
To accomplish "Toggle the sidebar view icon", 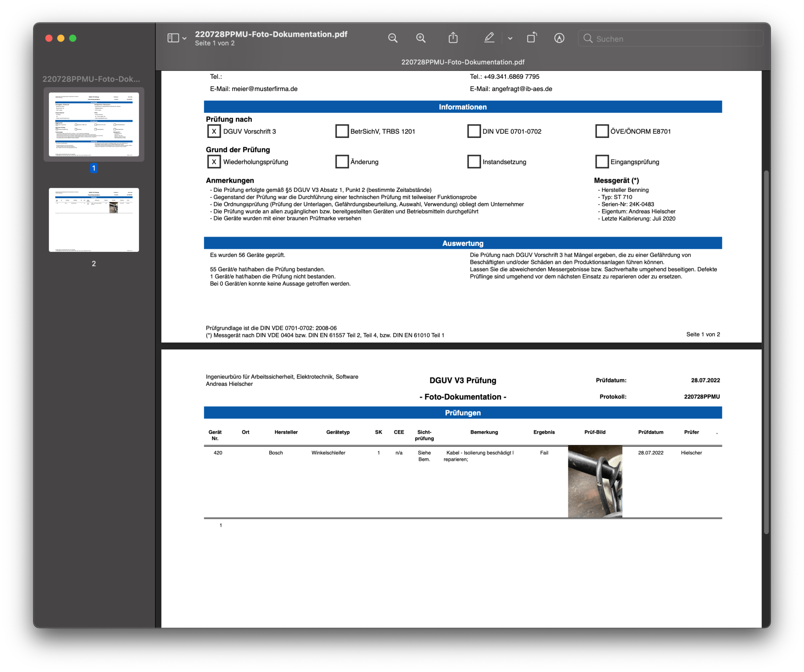I will tap(173, 38).
